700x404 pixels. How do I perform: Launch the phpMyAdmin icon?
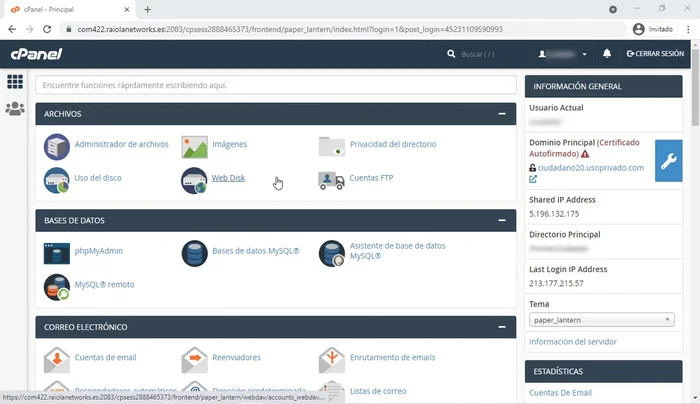coord(57,253)
